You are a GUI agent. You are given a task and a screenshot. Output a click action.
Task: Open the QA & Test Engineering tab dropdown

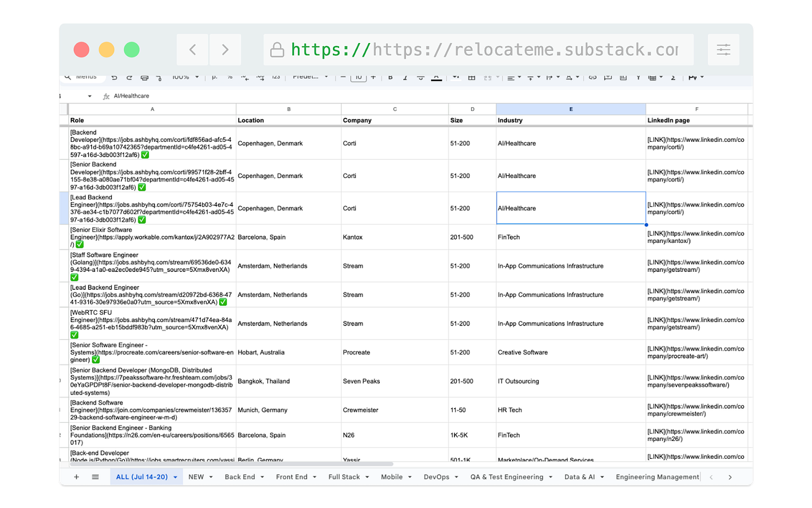(550, 478)
